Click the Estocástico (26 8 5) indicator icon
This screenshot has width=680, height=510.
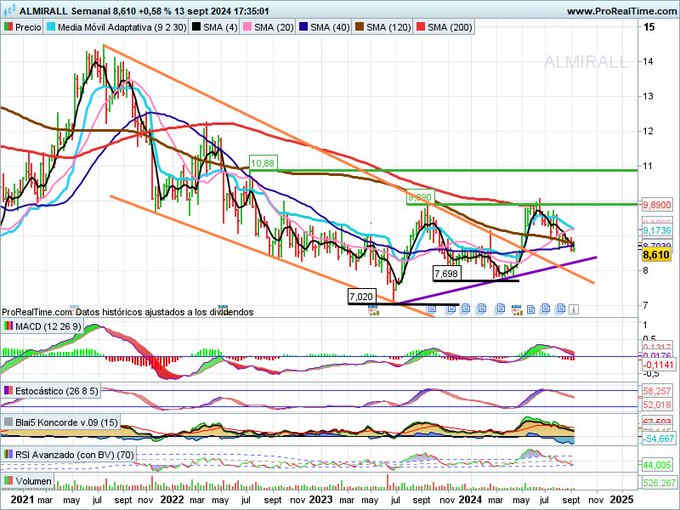point(8,391)
